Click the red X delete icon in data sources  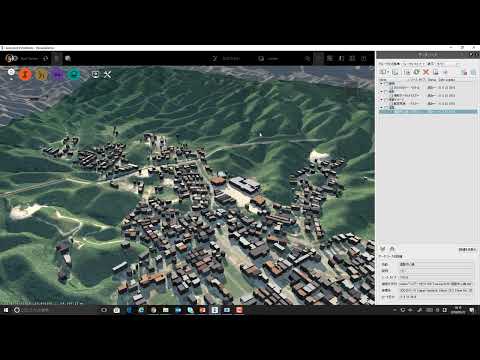tap(426, 72)
